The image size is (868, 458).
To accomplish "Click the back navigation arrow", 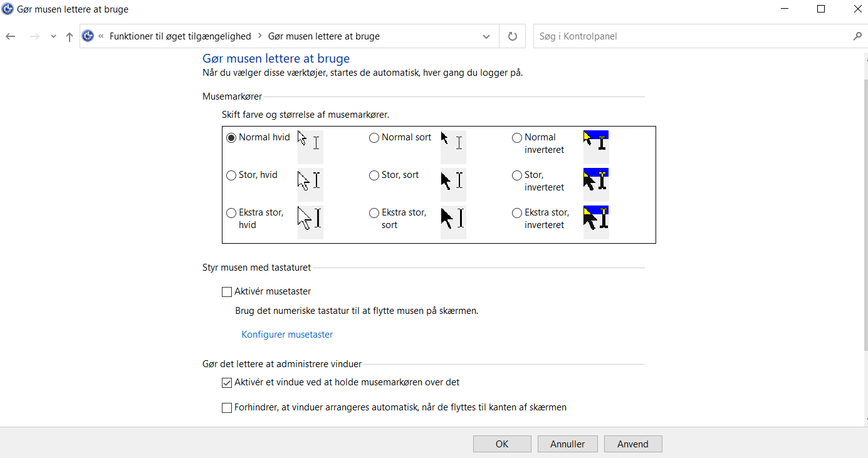I will pyautogui.click(x=11, y=36).
